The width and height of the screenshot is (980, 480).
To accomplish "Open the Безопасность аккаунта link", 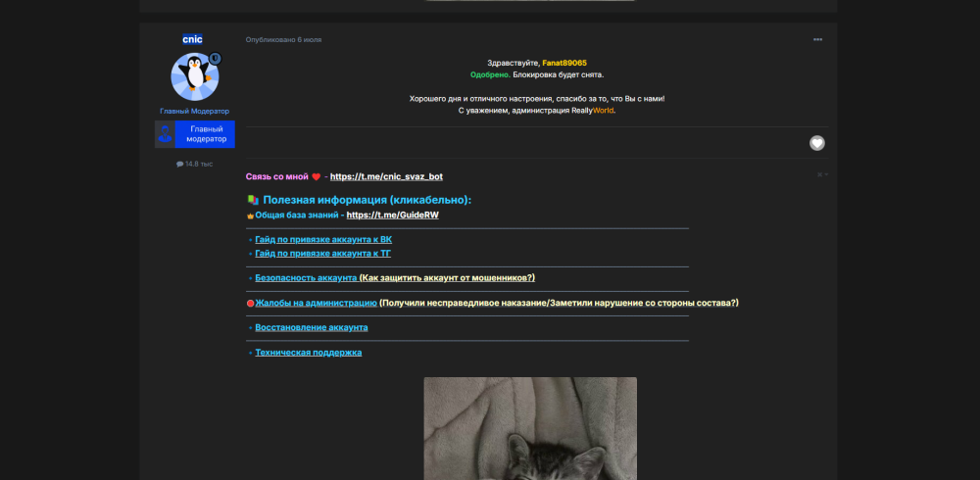I will click(x=306, y=277).
